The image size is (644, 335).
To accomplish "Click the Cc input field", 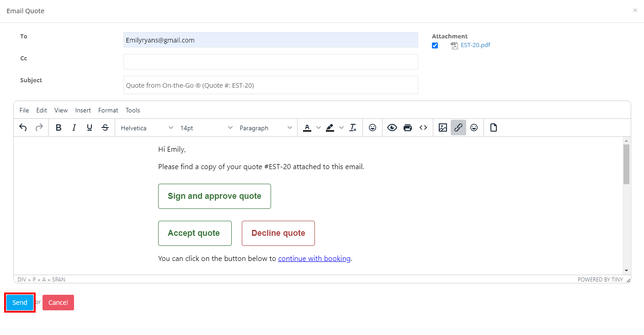I will 271,62.
